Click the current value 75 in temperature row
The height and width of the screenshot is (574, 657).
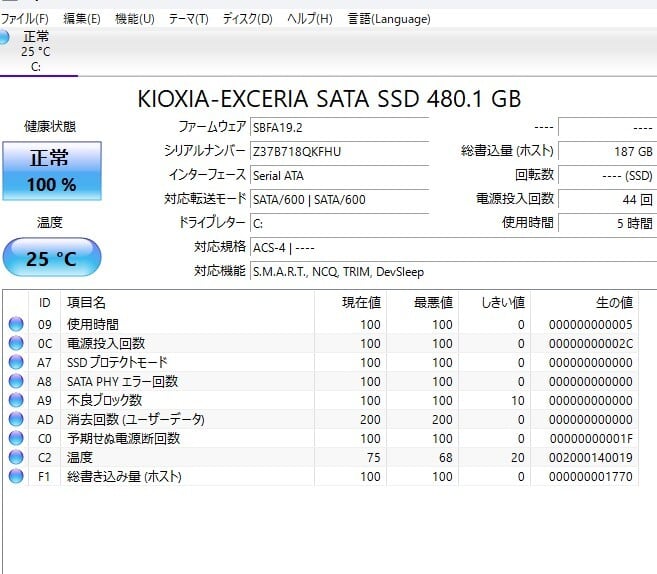[374, 458]
